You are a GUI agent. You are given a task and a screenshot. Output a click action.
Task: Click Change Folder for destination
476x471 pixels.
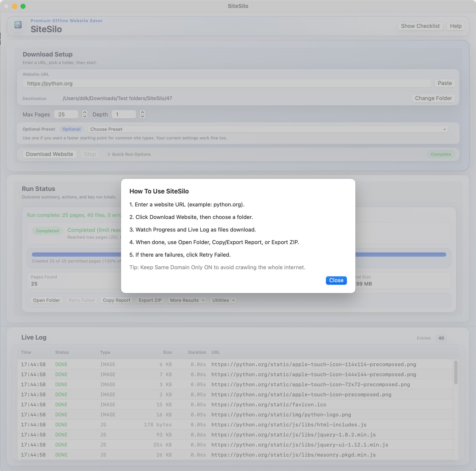coord(433,98)
